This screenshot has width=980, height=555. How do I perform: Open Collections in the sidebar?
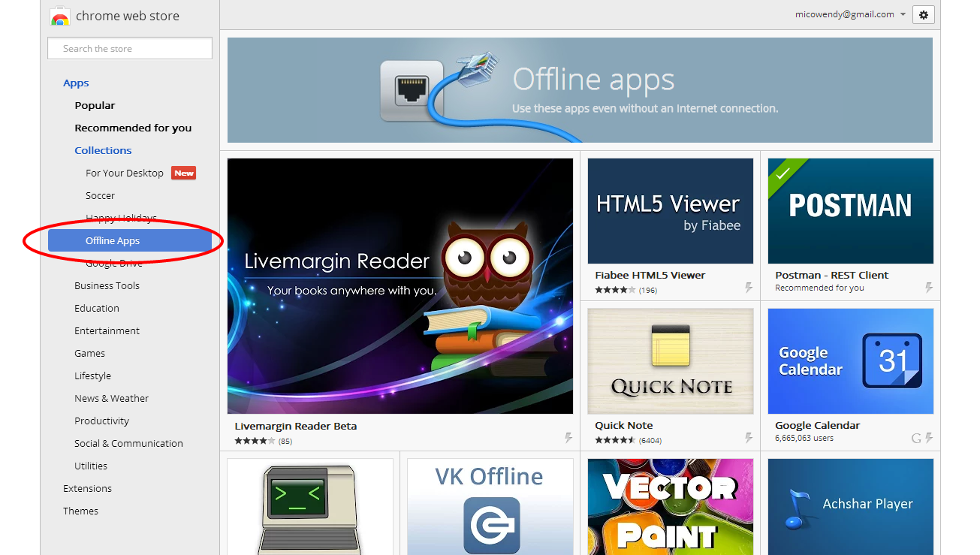[x=103, y=151]
